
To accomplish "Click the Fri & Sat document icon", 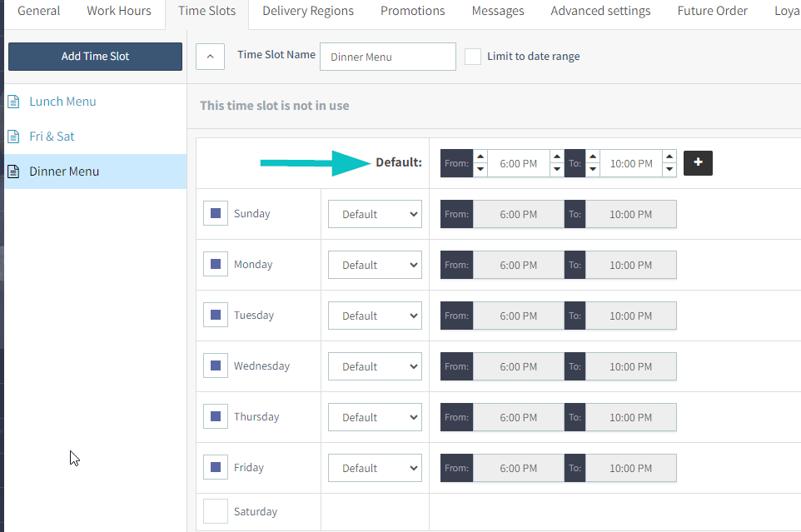I will pyautogui.click(x=13, y=137).
